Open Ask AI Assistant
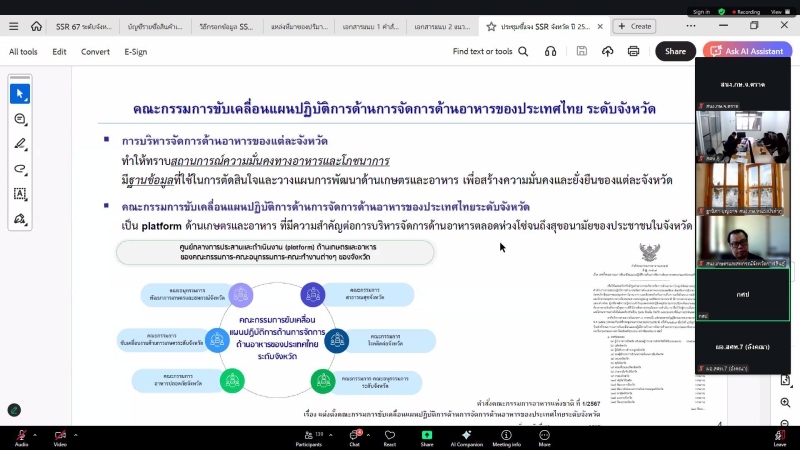Image resolution: width=800 pixels, height=450 pixels. tap(747, 51)
